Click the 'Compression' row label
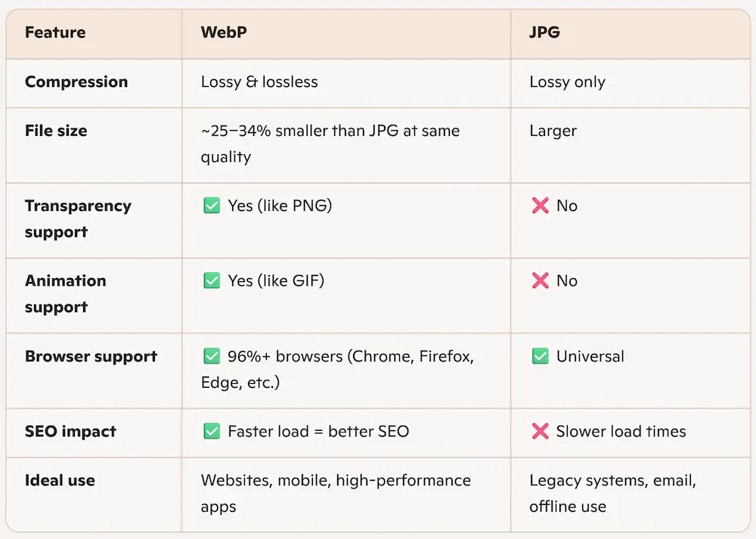Screen dimensions: 756x539 (x=76, y=82)
